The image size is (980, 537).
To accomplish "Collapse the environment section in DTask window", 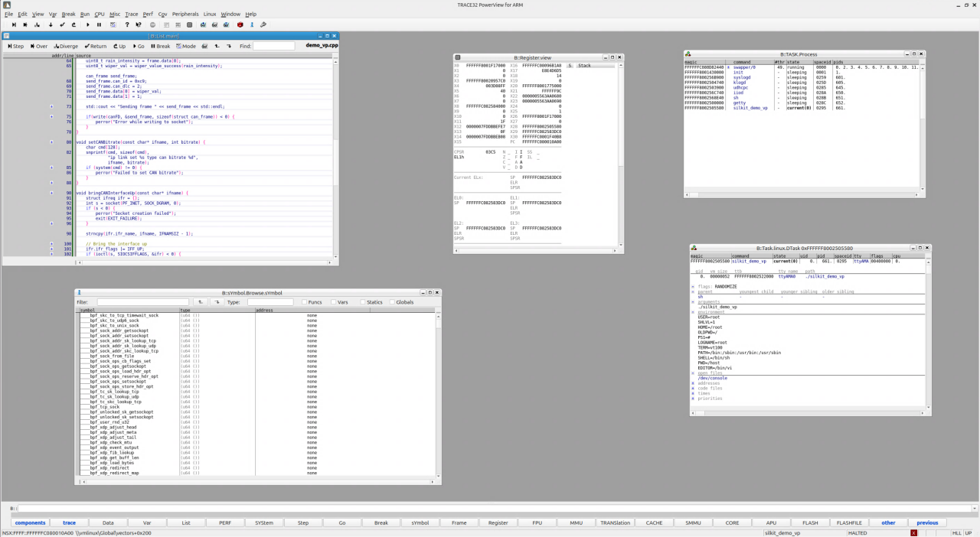I will click(693, 312).
